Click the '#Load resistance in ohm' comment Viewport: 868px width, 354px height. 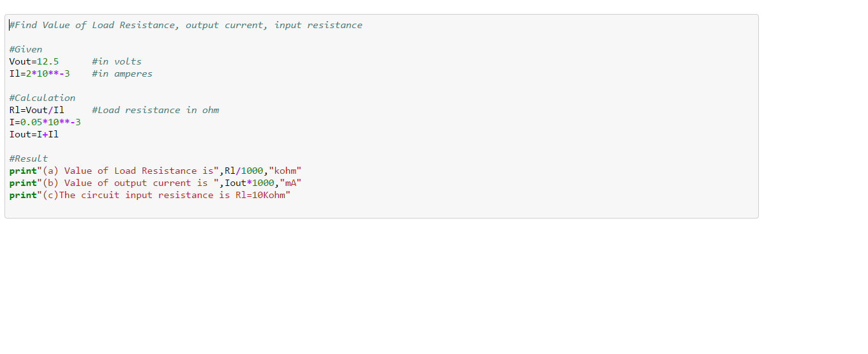155,111
